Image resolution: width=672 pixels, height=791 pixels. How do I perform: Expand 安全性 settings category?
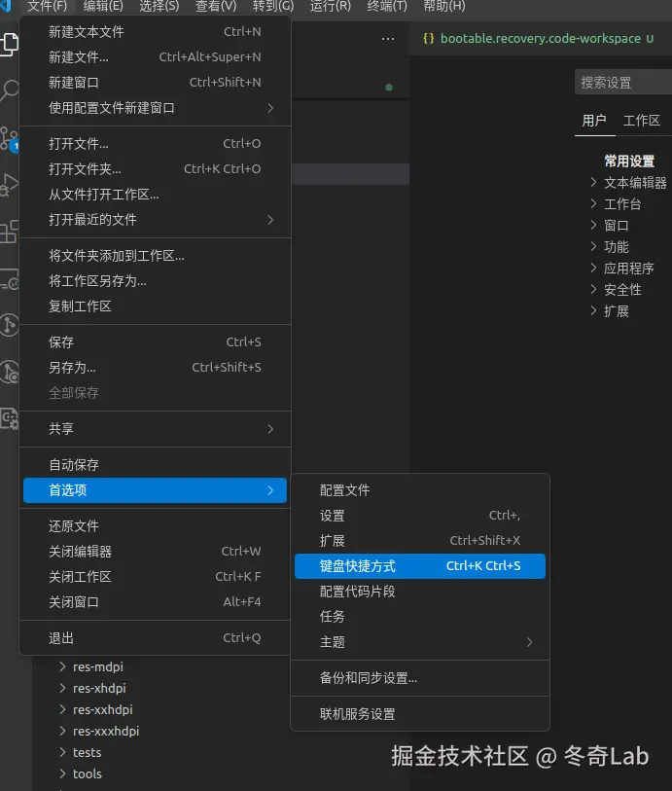pos(616,290)
